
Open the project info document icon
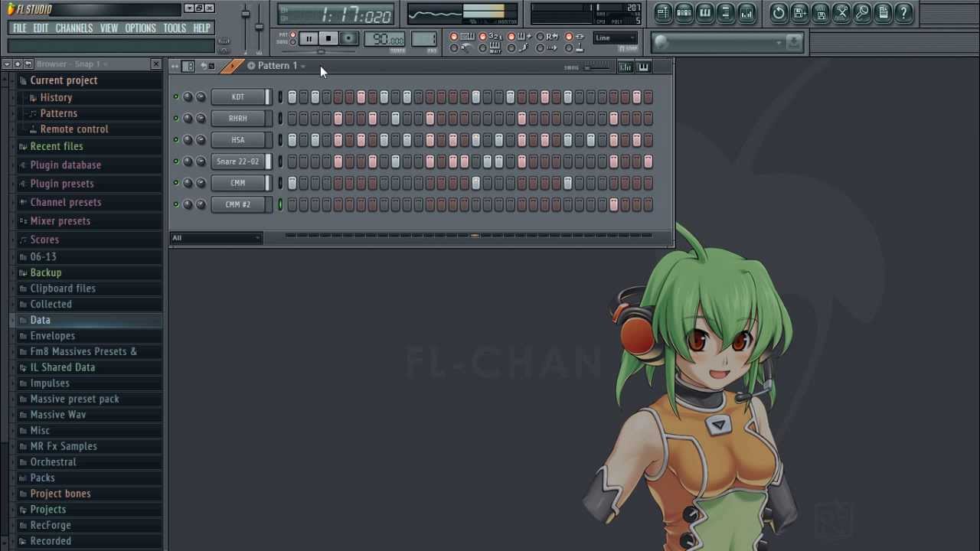(883, 13)
